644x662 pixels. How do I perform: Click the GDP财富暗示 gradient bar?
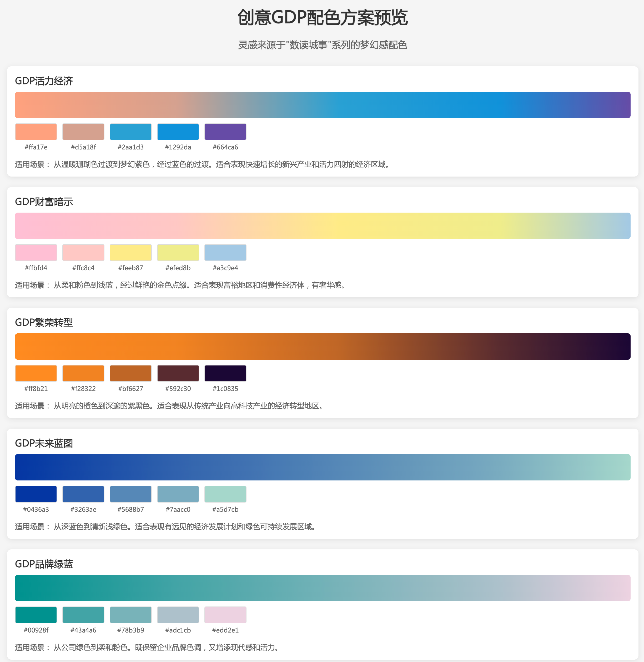322,226
